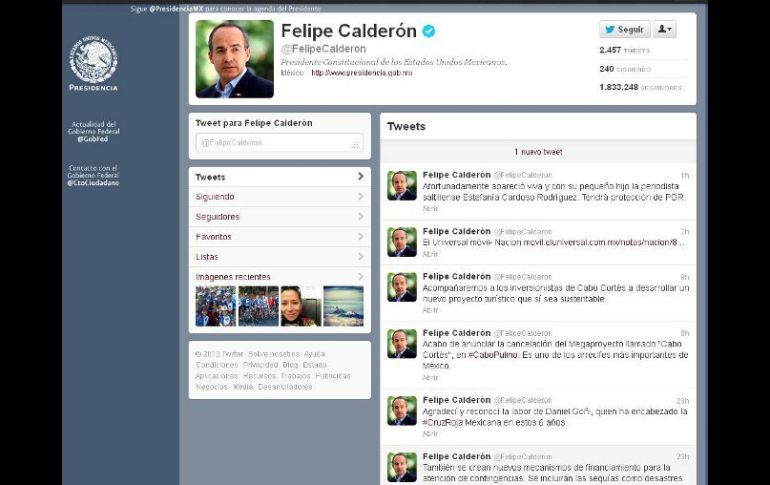Screen dimensions: 770x485
Task: Open the Siguiendo list
Action: (x=279, y=196)
